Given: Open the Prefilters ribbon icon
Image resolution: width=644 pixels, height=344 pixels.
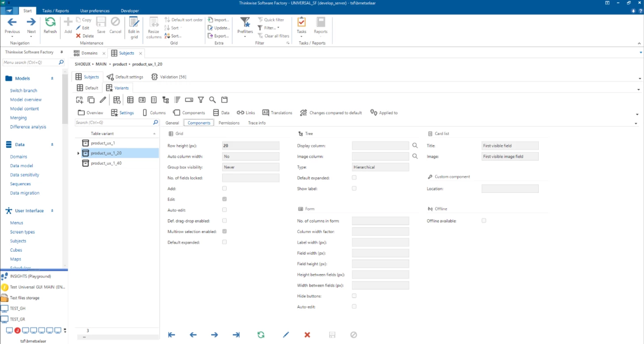Looking at the screenshot, I should click(245, 23).
